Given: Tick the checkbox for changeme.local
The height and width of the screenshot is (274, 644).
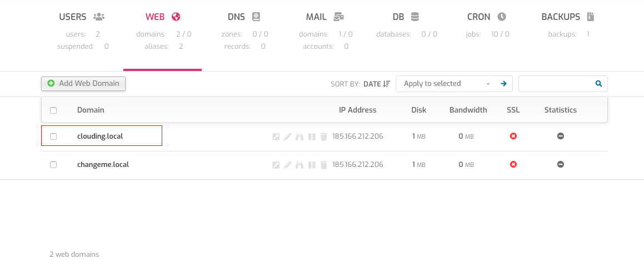Looking at the screenshot, I should click(53, 165).
